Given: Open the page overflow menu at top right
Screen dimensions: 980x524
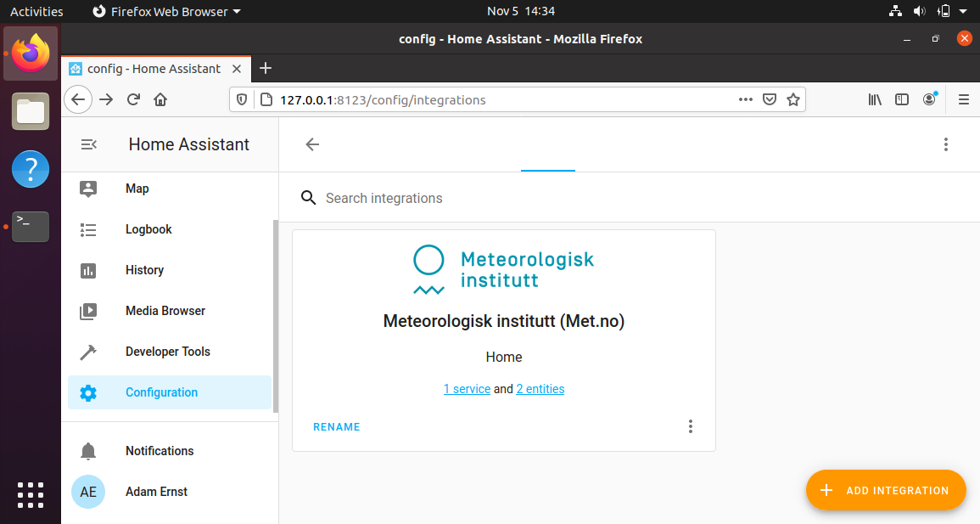Looking at the screenshot, I should coord(945,144).
